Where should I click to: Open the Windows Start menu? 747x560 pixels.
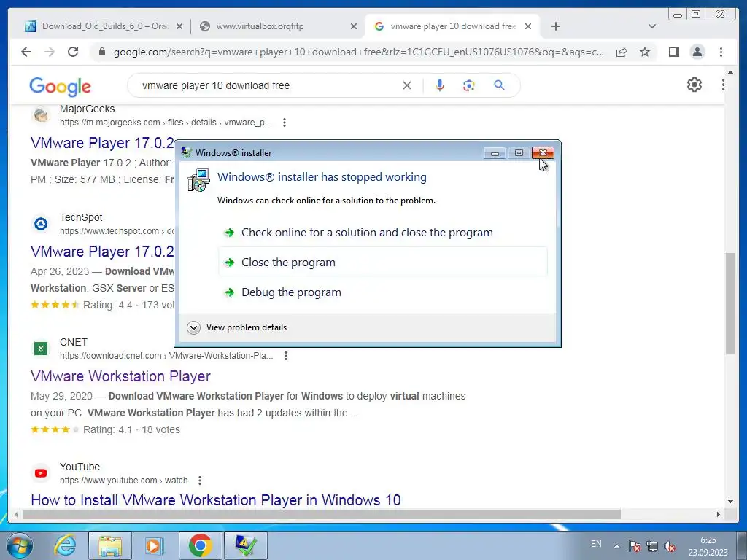pos(19,545)
